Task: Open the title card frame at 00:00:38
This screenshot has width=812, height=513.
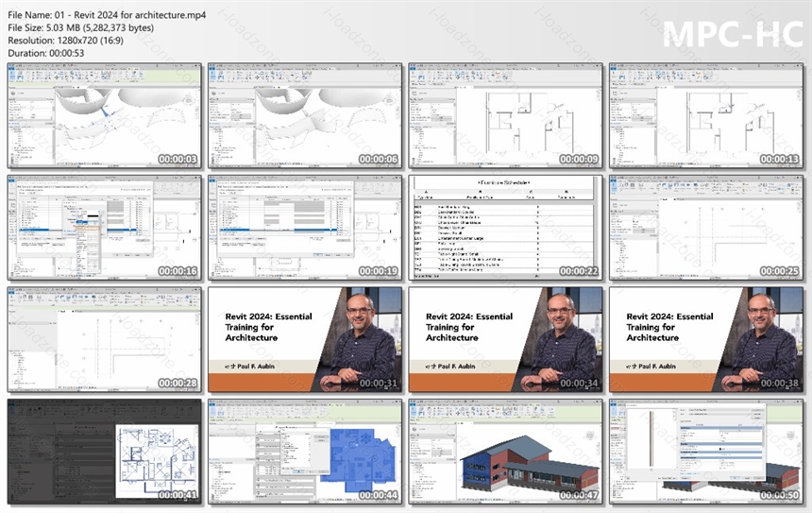Action: (706, 340)
